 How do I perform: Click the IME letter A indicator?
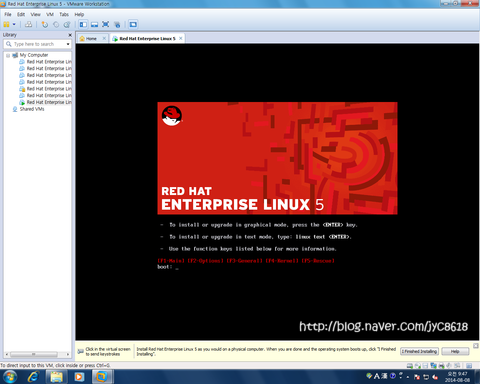pyautogui.click(x=377, y=376)
